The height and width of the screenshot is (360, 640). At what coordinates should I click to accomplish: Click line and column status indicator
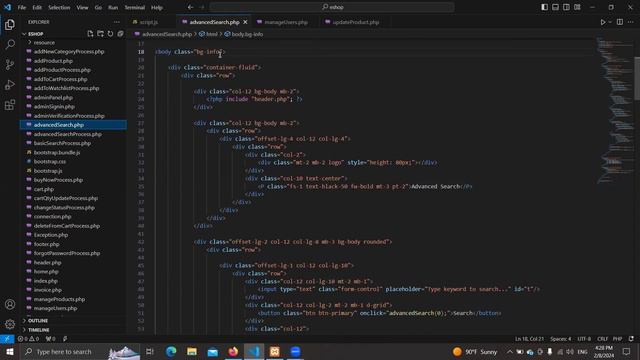pos(529,339)
